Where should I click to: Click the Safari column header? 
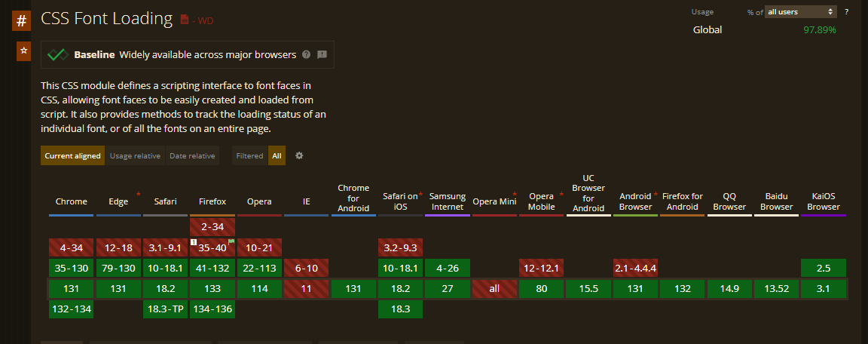coord(166,201)
